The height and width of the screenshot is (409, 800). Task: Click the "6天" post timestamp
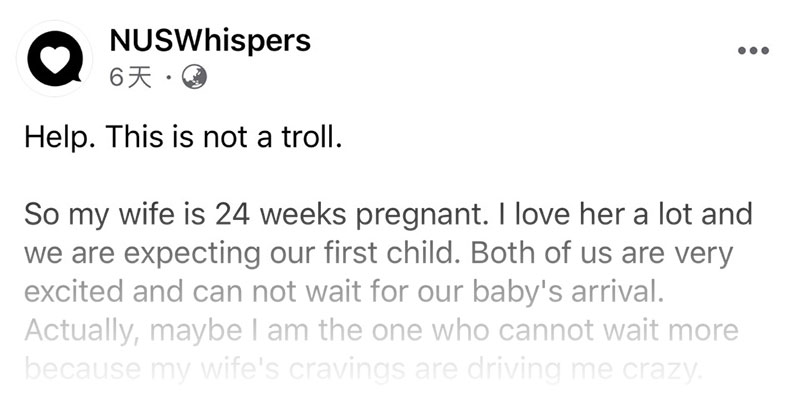[131, 78]
